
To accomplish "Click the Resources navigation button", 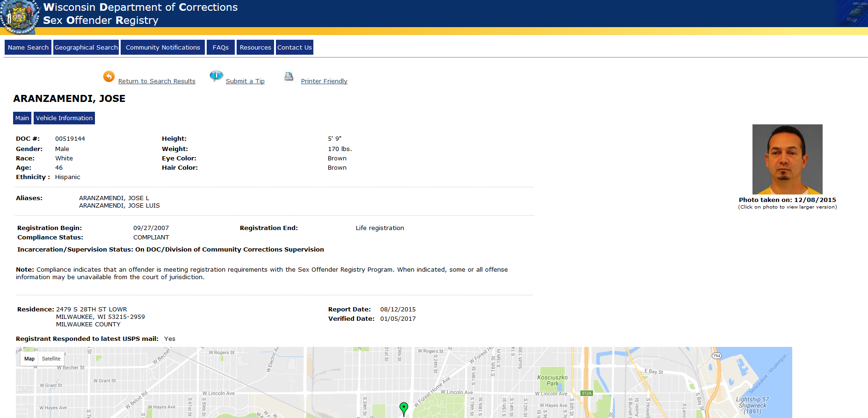I will pos(255,48).
